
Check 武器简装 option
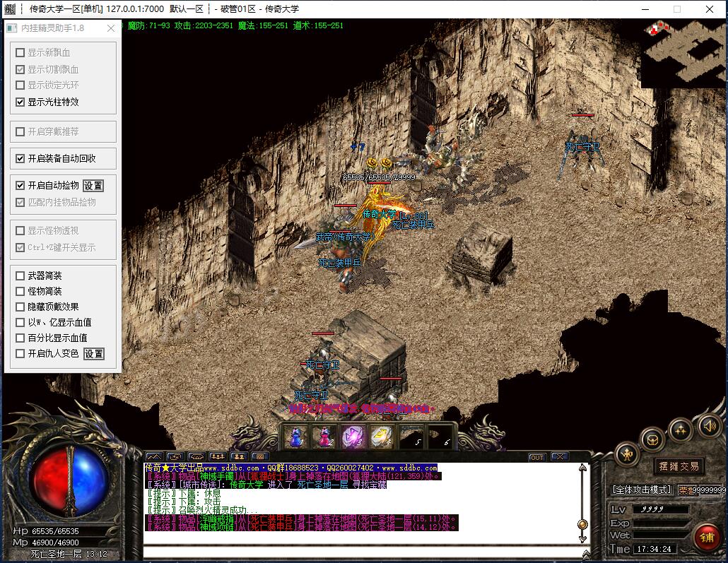click(20, 275)
